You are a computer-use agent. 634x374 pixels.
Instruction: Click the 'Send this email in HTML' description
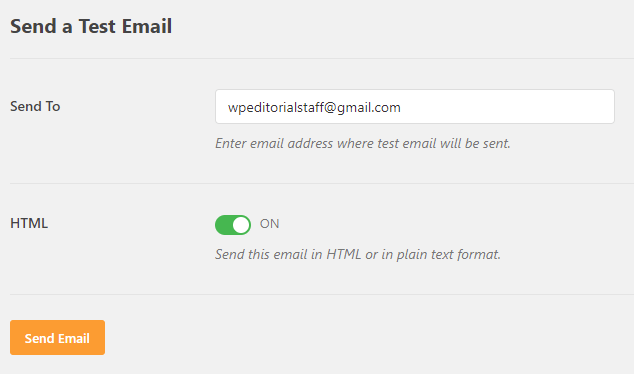click(x=358, y=254)
